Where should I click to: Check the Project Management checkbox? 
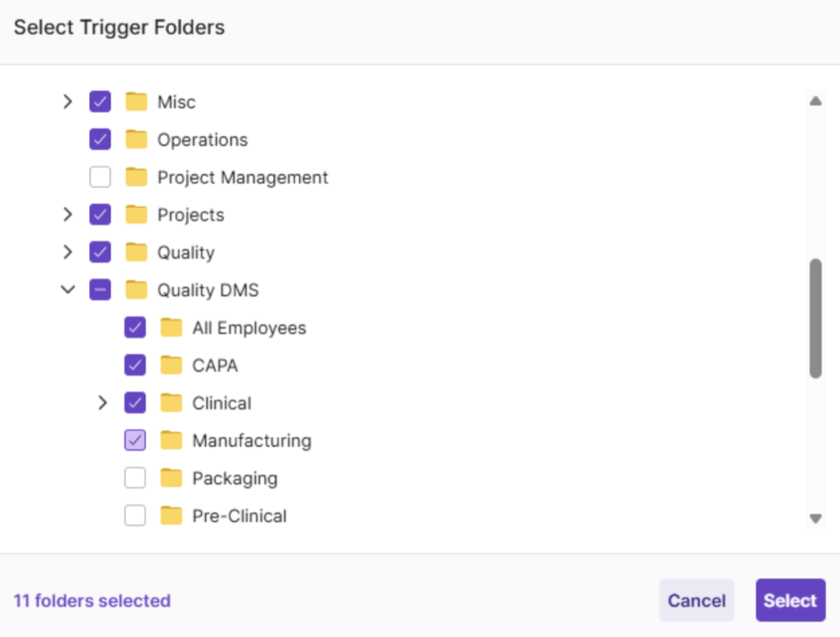click(x=100, y=178)
